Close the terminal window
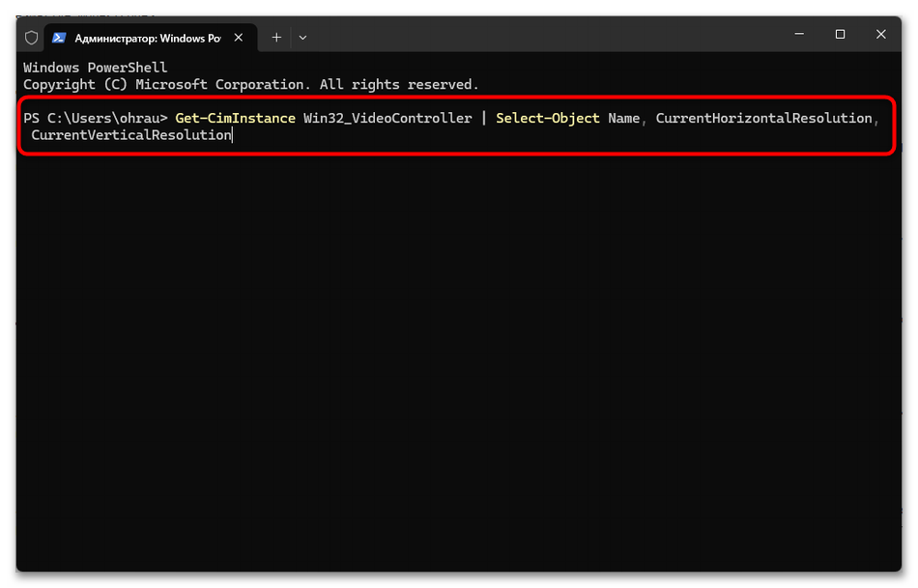Viewport: 918px width, 588px height. point(881,35)
